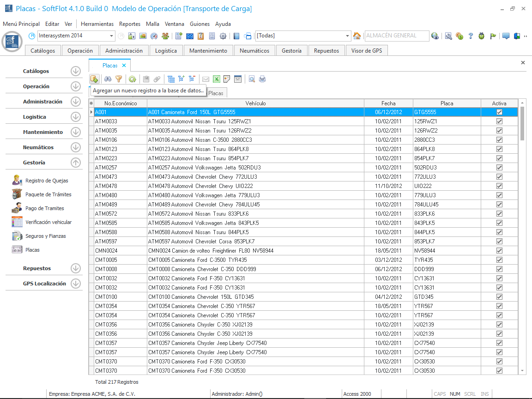The width and height of the screenshot is (532, 399).
Task: Open Verificación vehicular in the sidebar
Action: coord(48,222)
